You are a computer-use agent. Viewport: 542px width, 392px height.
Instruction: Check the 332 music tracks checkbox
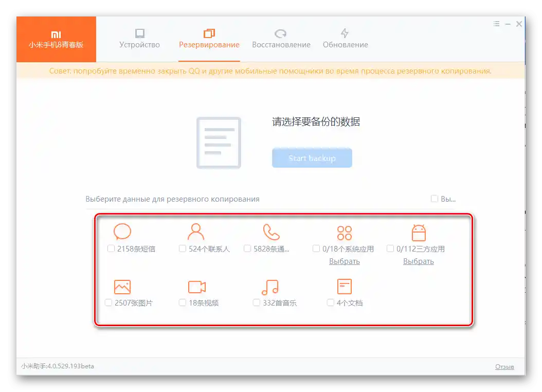tap(257, 302)
